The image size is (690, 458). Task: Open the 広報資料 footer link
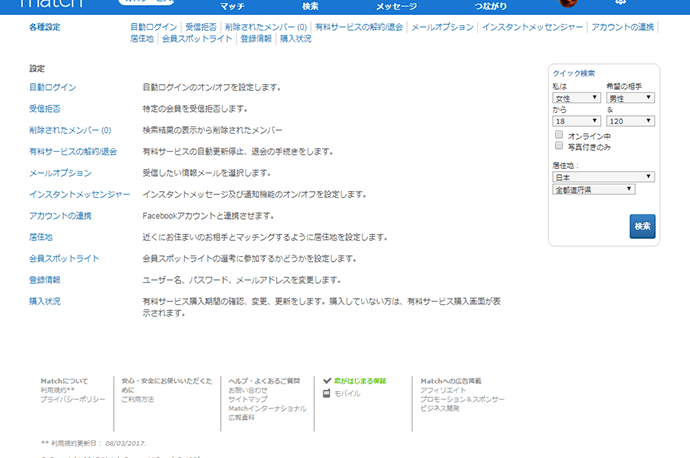[x=241, y=418]
